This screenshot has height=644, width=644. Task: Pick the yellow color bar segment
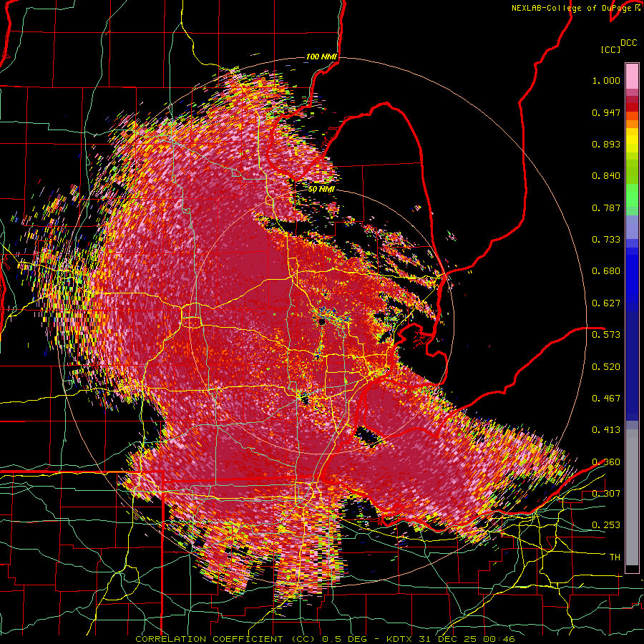click(x=632, y=140)
